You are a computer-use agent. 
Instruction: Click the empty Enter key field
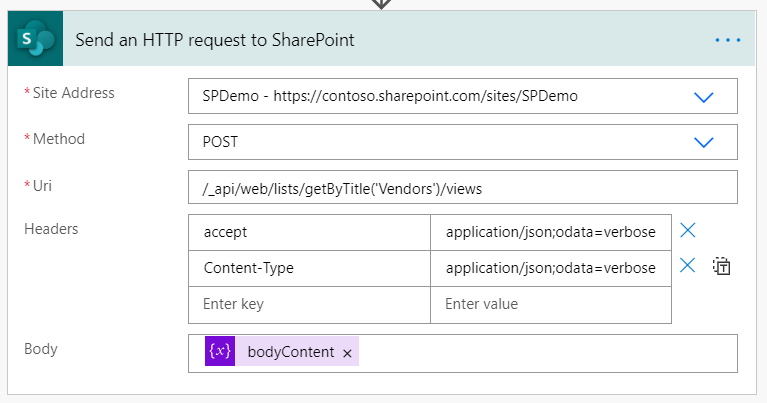309,304
